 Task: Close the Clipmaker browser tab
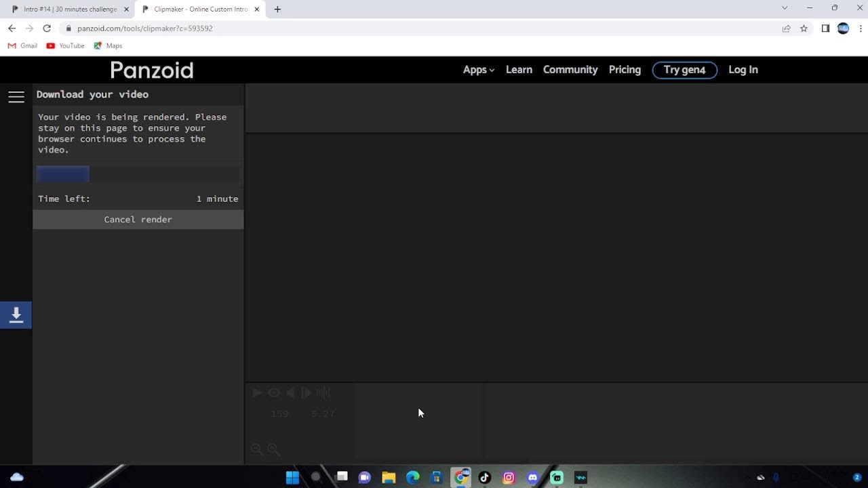[256, 9]
